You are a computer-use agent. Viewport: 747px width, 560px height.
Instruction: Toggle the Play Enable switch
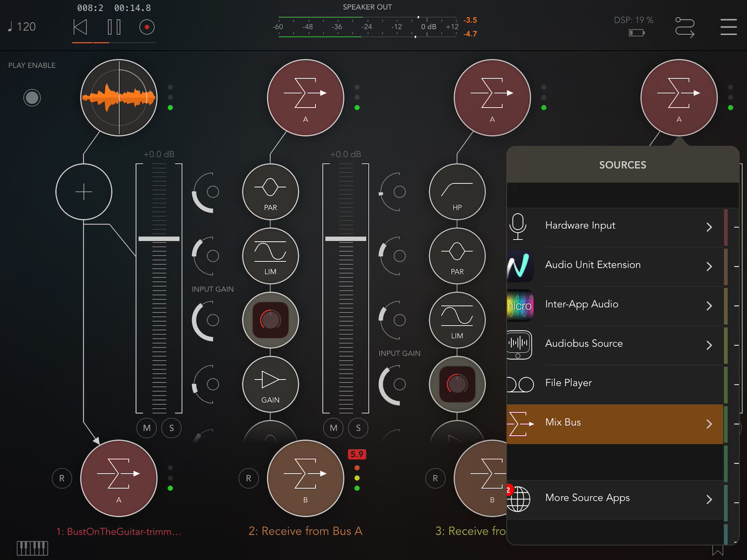(32, 98)
